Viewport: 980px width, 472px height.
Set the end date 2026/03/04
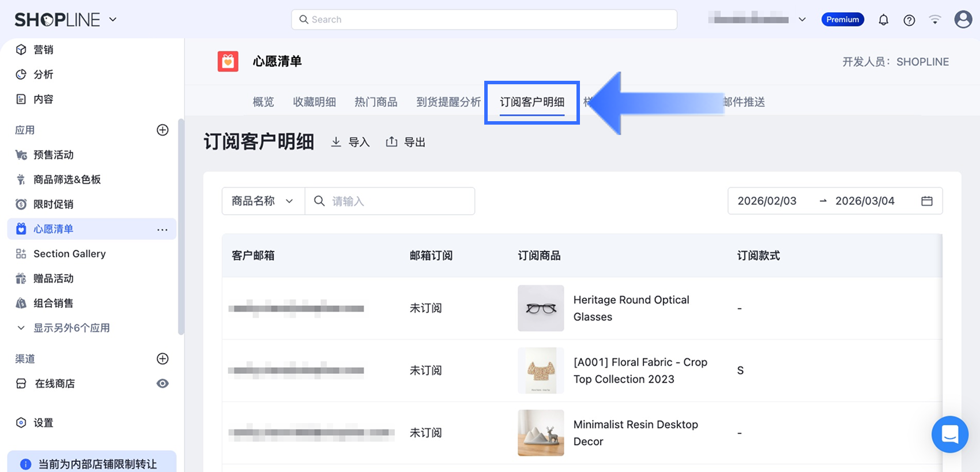(865, 201)
